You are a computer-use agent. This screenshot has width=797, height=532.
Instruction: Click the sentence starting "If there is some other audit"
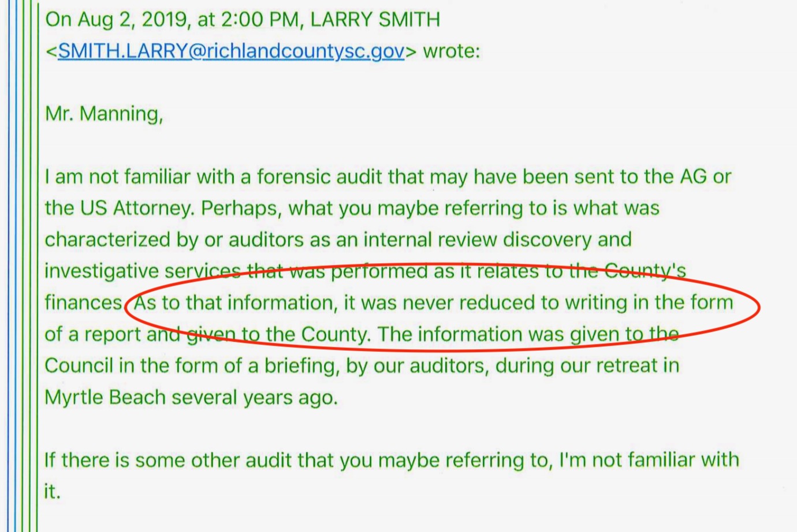pos(392,460)
